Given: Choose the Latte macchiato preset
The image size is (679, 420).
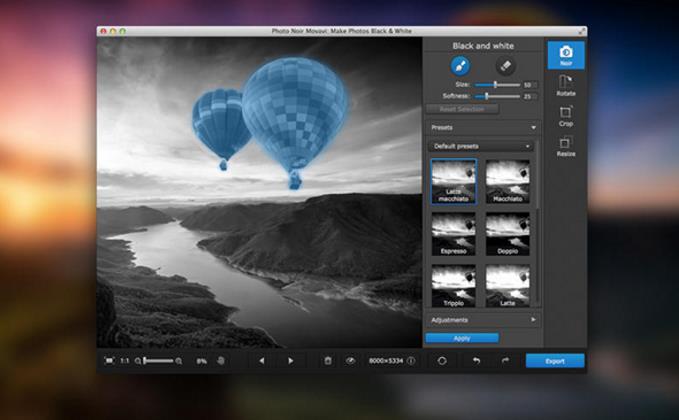Looking at the screenshot, I should click(x=453, y=181).
